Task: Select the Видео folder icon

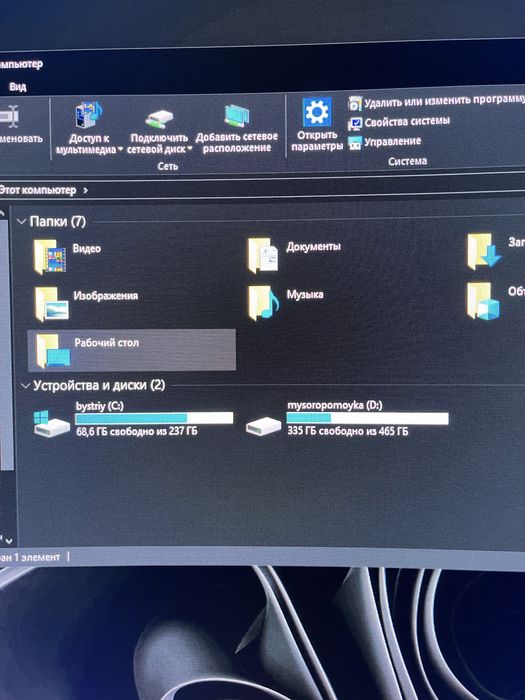Action: pyautogui.click(x=50, y=256)
